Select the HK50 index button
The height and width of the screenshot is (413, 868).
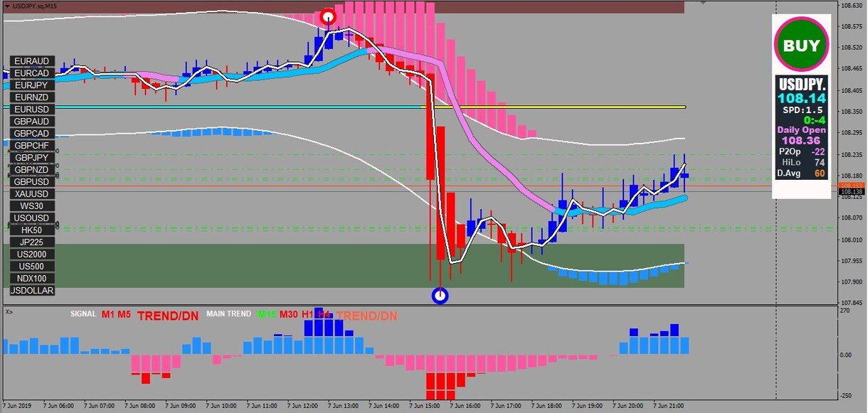click(32, 230)
